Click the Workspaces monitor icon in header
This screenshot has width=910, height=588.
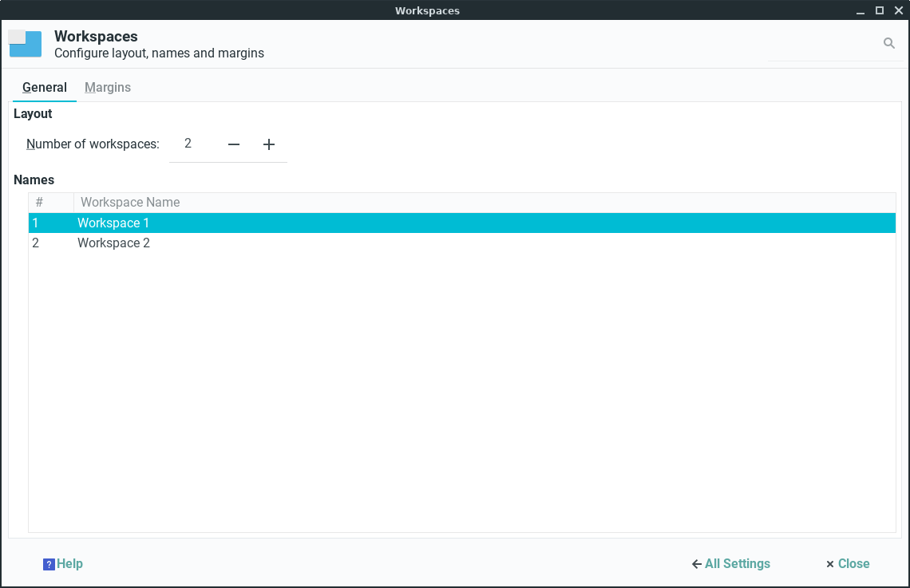pyautogui.click(x=25, y=44)
